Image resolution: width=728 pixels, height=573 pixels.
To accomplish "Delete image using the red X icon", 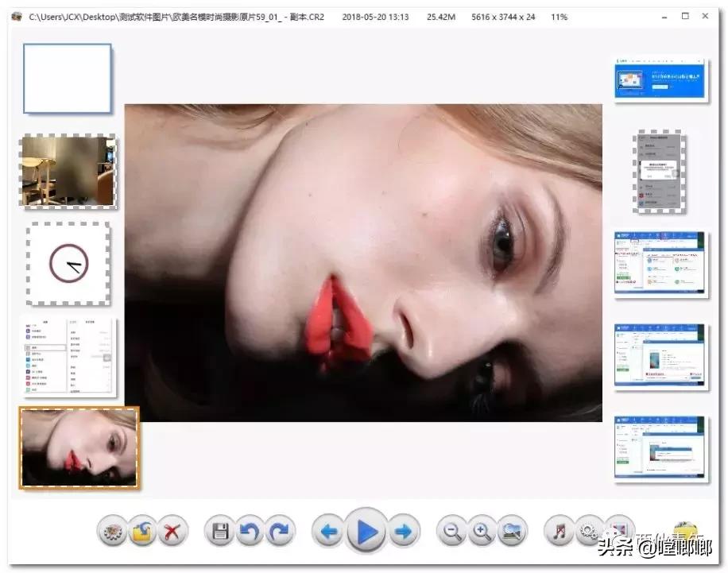I will tap(171, 532).
